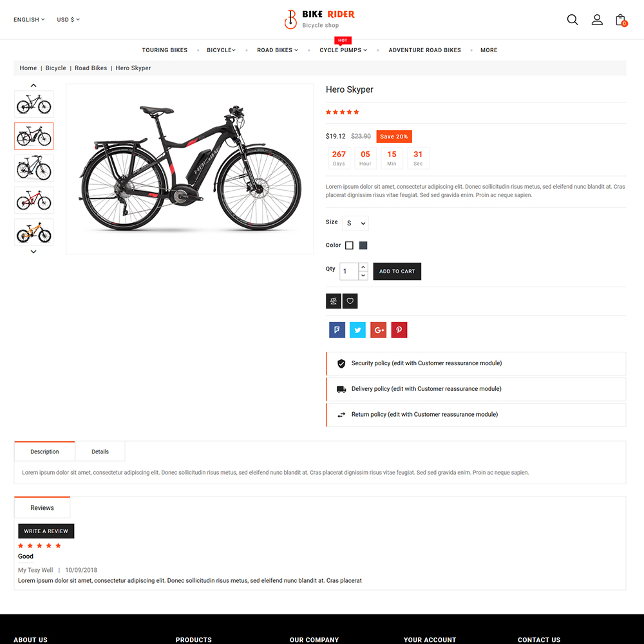Click the user account icon
This screenshot has height=644, width=644.
click(x=597, y=19)
